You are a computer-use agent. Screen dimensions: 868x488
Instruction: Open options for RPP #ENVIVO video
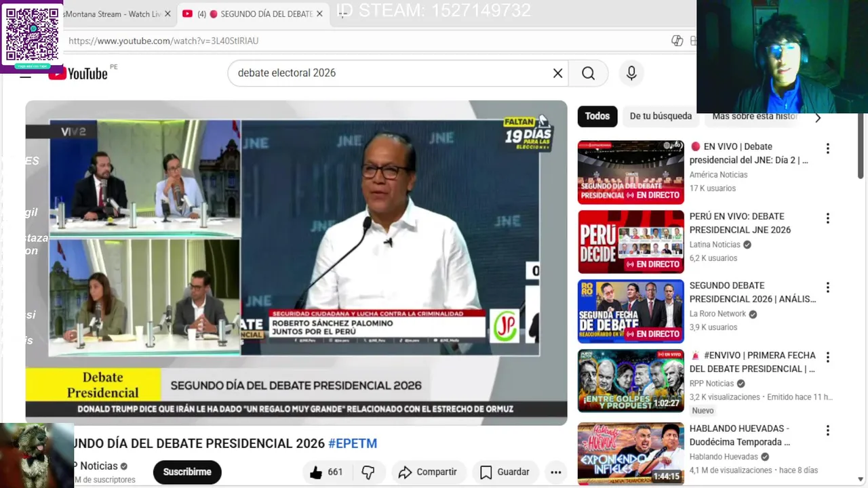point(827,357)
